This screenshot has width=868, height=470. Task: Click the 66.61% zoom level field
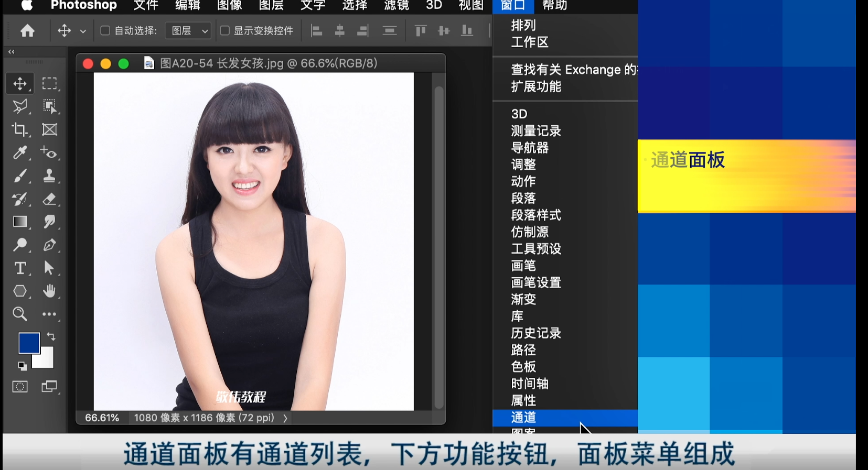click(x=102, y=418)
